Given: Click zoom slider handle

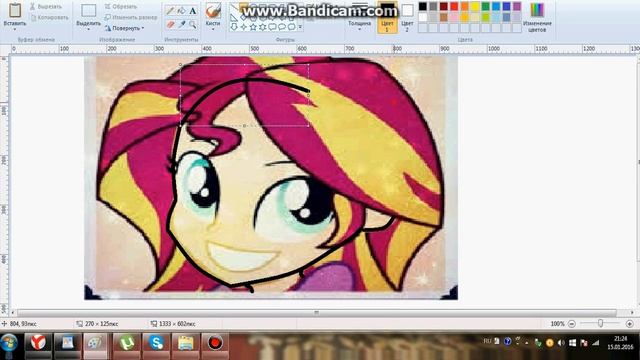Looking at the screenshot, I should pos(600,323).
